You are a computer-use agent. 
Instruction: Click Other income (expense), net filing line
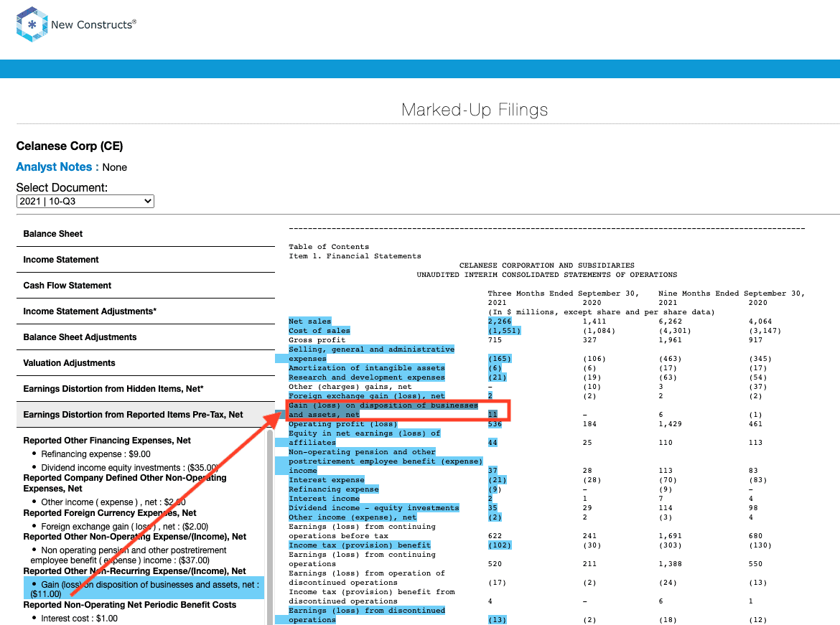[353, 517]
